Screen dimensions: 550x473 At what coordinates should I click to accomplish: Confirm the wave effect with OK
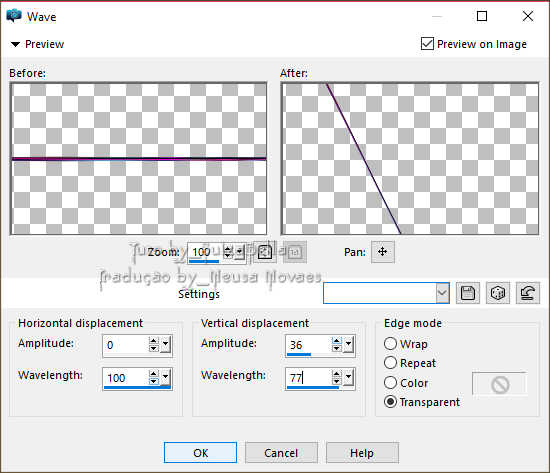pyautogui.click(x=200, y=453)
